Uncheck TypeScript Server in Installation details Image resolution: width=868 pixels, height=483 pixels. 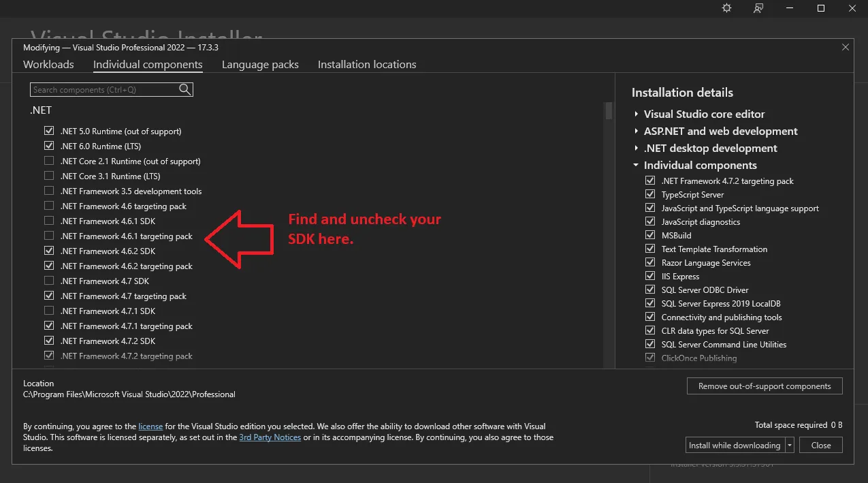pos(650,194)
